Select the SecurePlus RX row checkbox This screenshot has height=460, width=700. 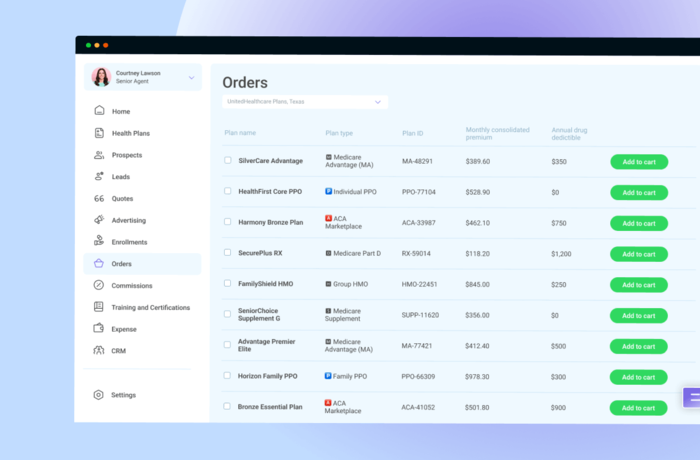click(x=228, y=252)
